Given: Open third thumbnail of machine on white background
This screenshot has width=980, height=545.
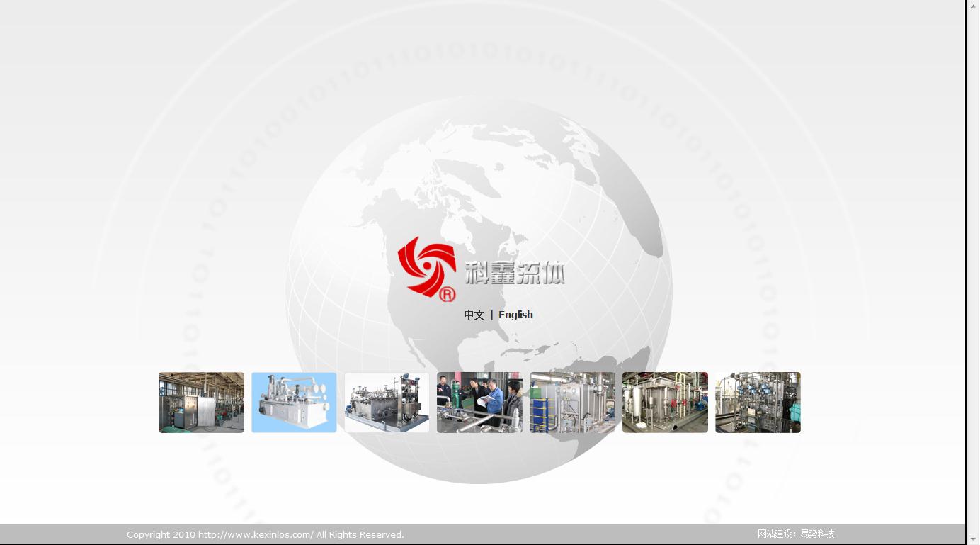Looking at the screenshot, I should 387,403.
